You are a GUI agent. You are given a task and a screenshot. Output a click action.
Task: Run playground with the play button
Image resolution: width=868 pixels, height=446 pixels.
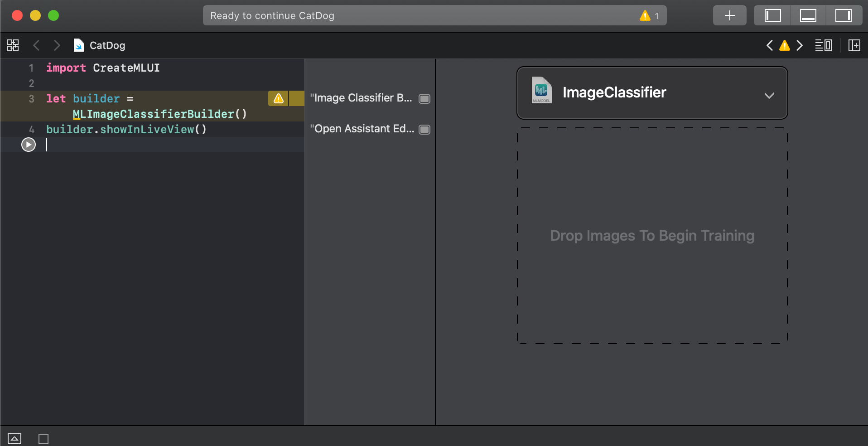pyautogui.click(x=29, y=145)
